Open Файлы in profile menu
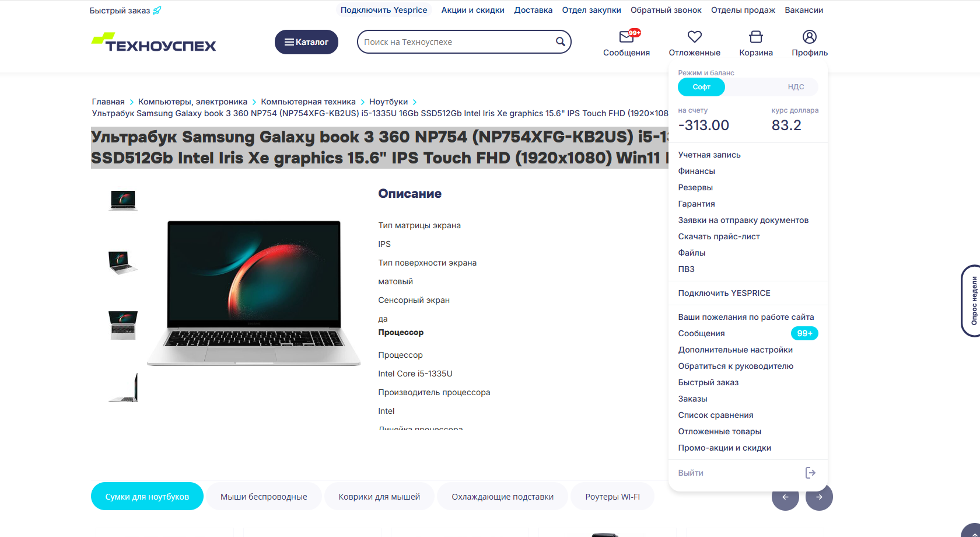The image size is (980, 537). [x=692, y=253]
